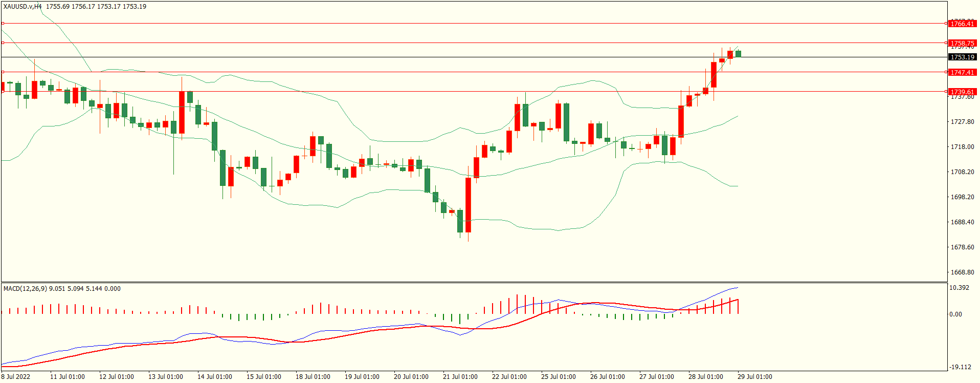Click the XAUUSD.v,H4 symbol title text

tap(23, 7)
